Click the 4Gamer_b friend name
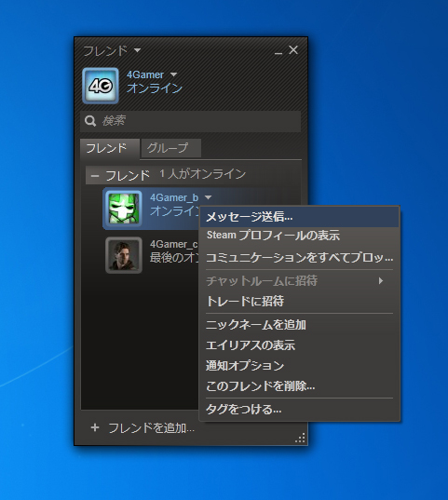448x500 pixels. tap(174, 197)
